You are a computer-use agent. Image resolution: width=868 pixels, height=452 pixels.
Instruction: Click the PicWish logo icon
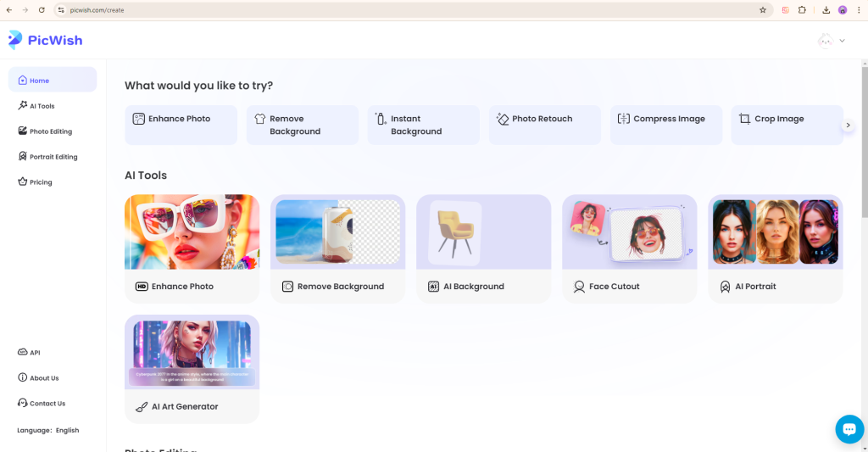point(15,40)
